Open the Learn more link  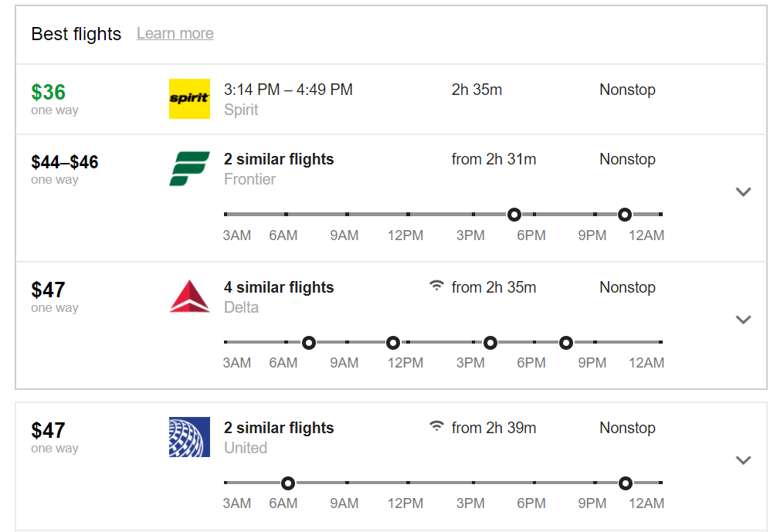click(x=175, y=33)
